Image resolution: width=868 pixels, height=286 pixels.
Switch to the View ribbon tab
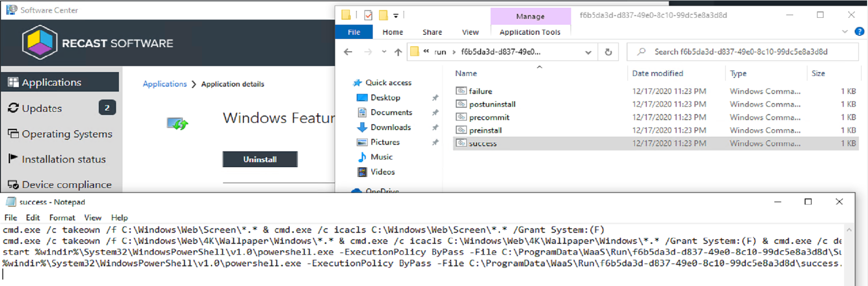(x=470, y=32)
